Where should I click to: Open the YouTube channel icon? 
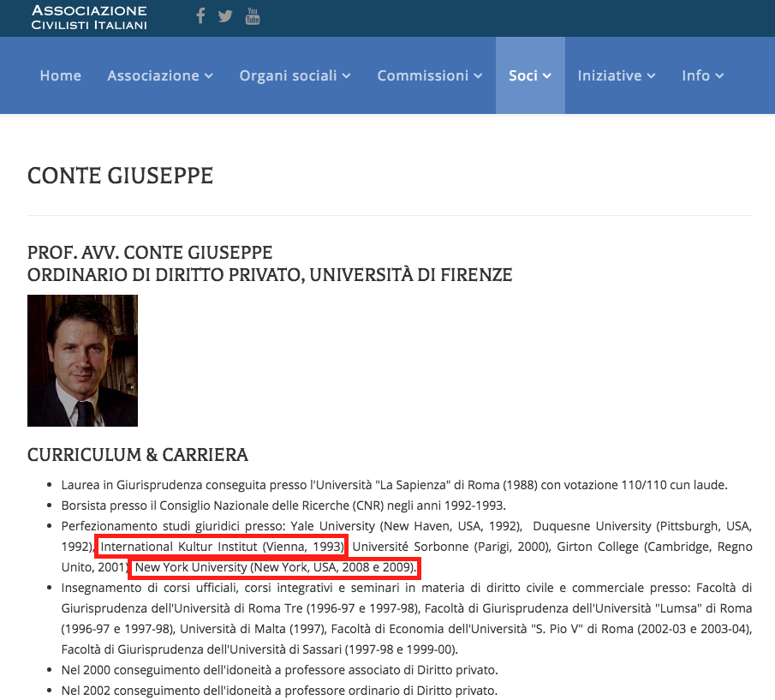pos(253,16)
